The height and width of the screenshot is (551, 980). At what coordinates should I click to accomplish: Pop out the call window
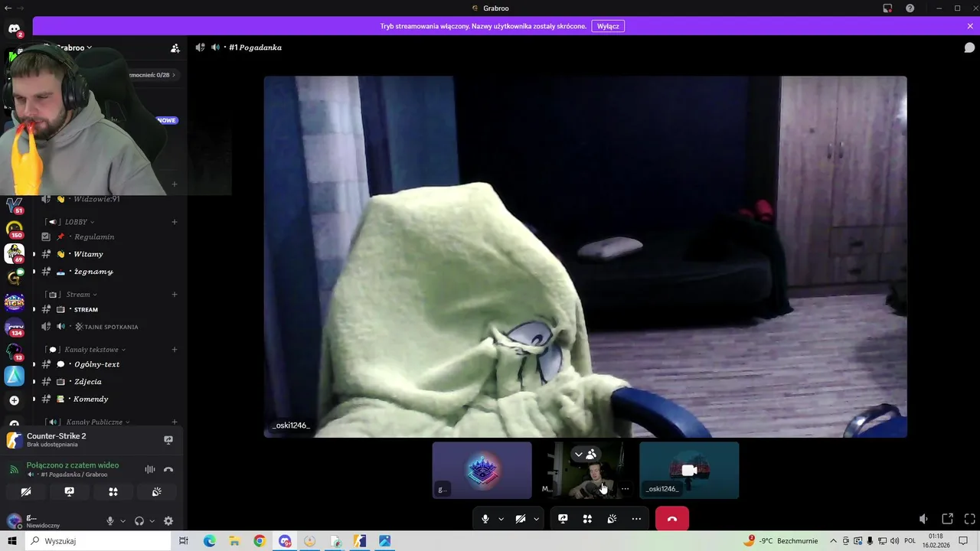click(x=947, y=519)
